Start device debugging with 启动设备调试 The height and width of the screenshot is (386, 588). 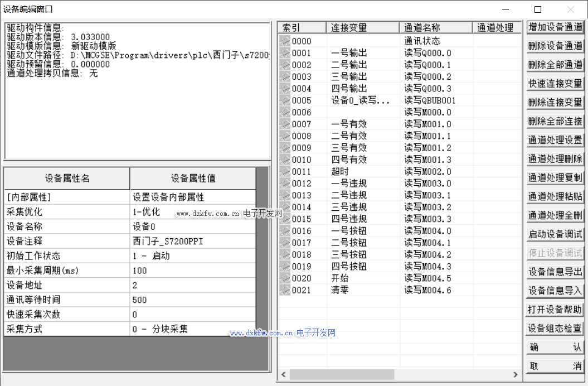(555, 234)
